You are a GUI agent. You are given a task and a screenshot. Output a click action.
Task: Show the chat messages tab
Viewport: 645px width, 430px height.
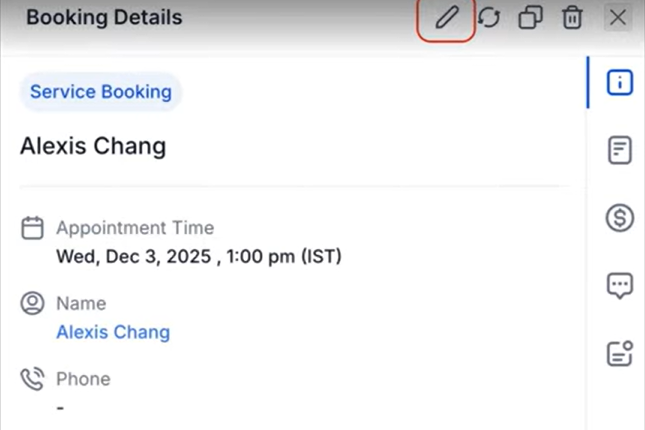pyautogui.click(x=620, y=286)
